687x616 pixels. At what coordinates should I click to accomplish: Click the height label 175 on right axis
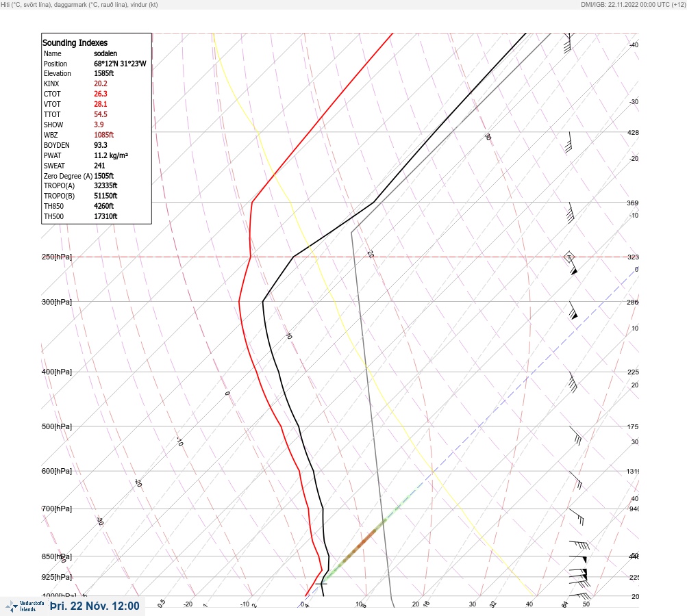coord(633,426)
